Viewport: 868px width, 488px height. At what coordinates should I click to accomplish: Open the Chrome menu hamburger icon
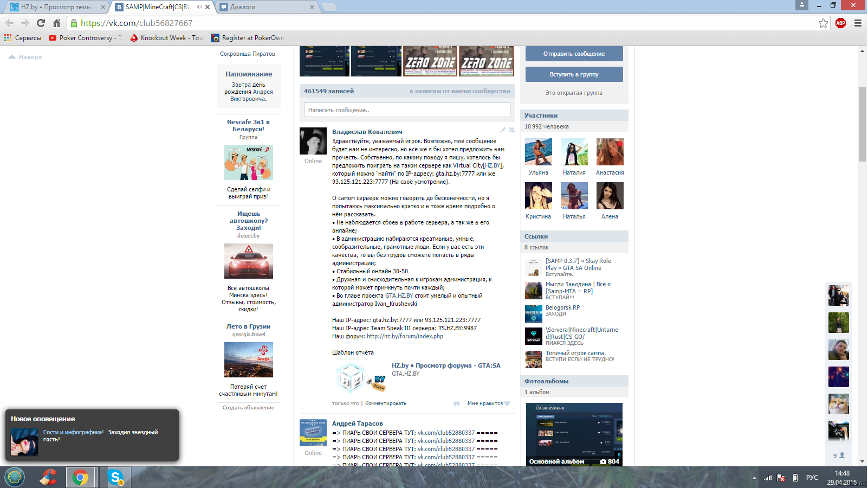pos(858,23)
